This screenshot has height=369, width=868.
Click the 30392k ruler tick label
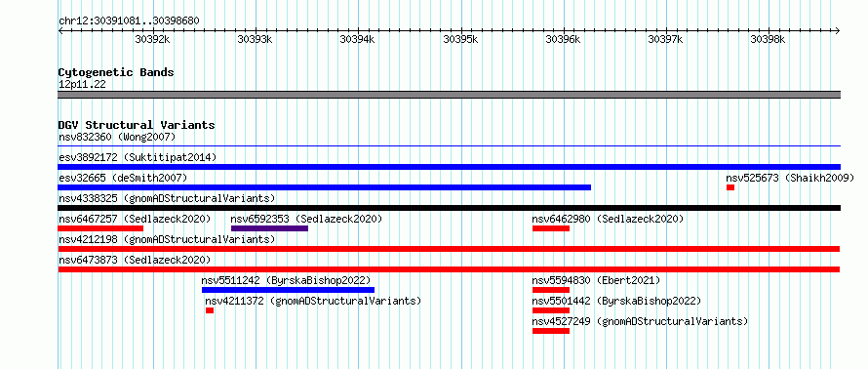pos(152,39)
